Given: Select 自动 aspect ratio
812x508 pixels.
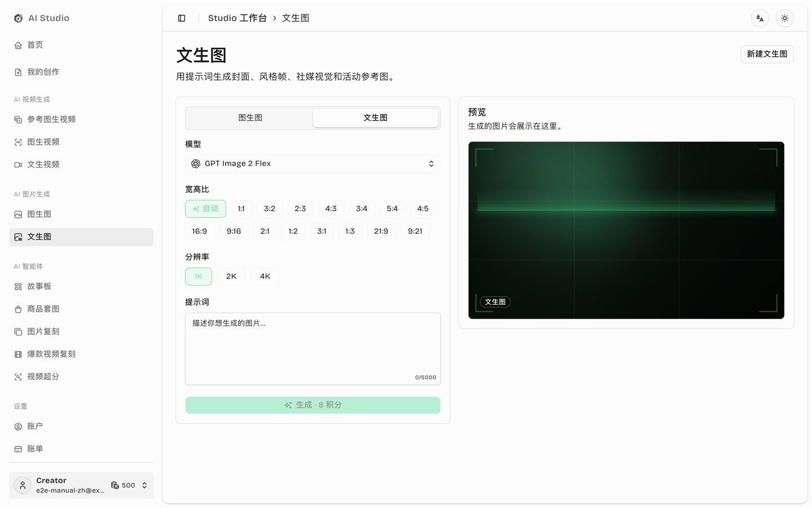Looking at the screenshot, I should pos(206,209).
